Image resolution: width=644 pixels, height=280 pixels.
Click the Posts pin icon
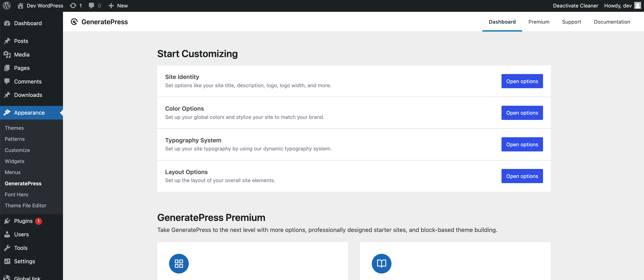click(7, 41)
